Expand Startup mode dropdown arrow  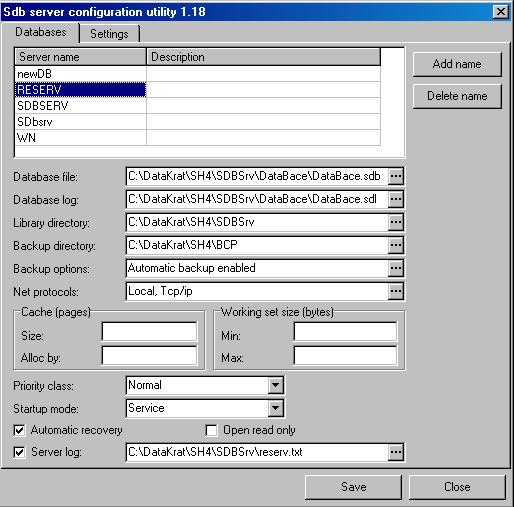[x=275, y=408]
